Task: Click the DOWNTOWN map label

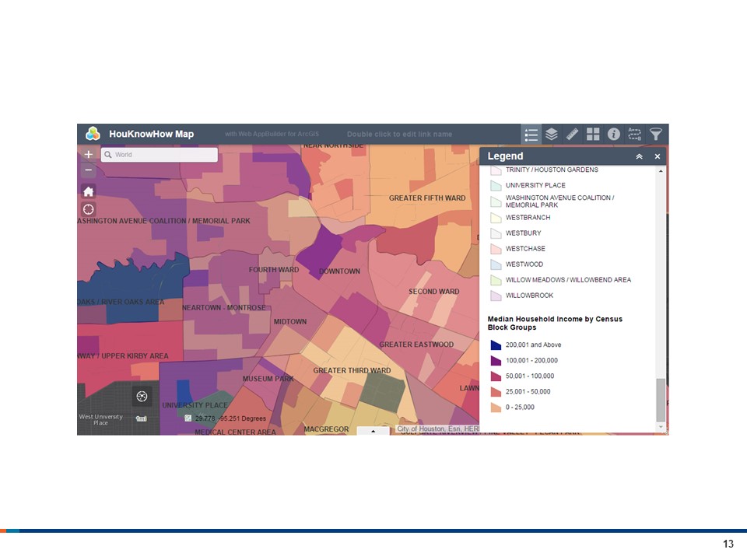Action: pyautogui.click(x=340, y=271)
